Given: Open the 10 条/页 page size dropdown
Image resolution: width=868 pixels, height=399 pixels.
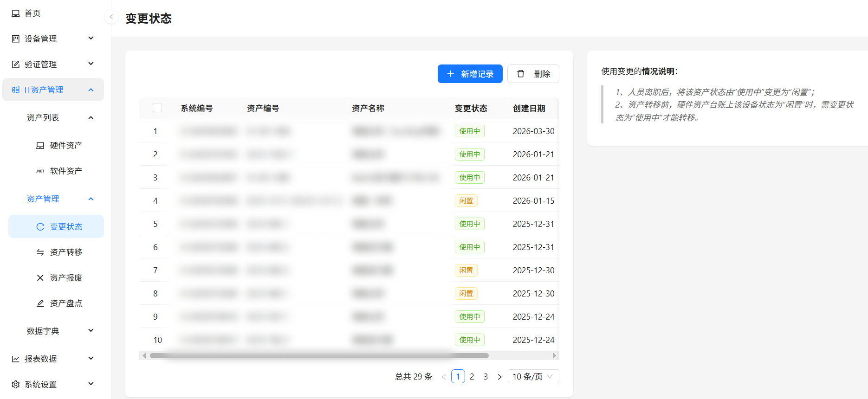Looking at the screenshot, I should 533,377.
